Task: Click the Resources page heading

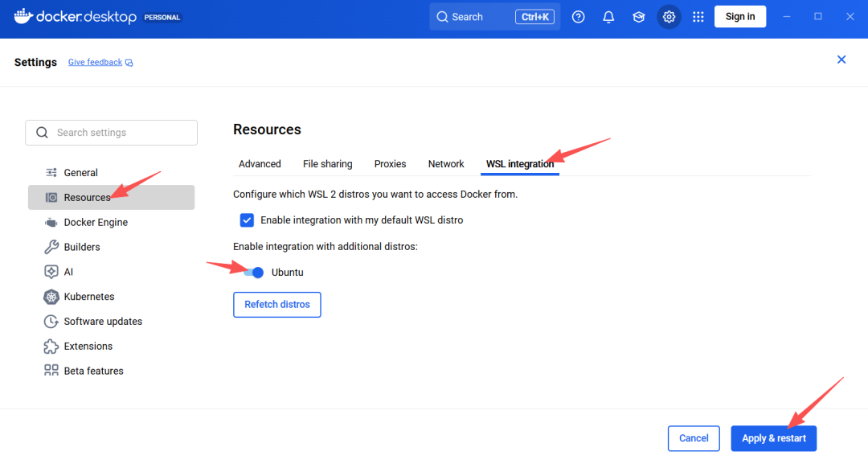Action: [x=268, y=129]
